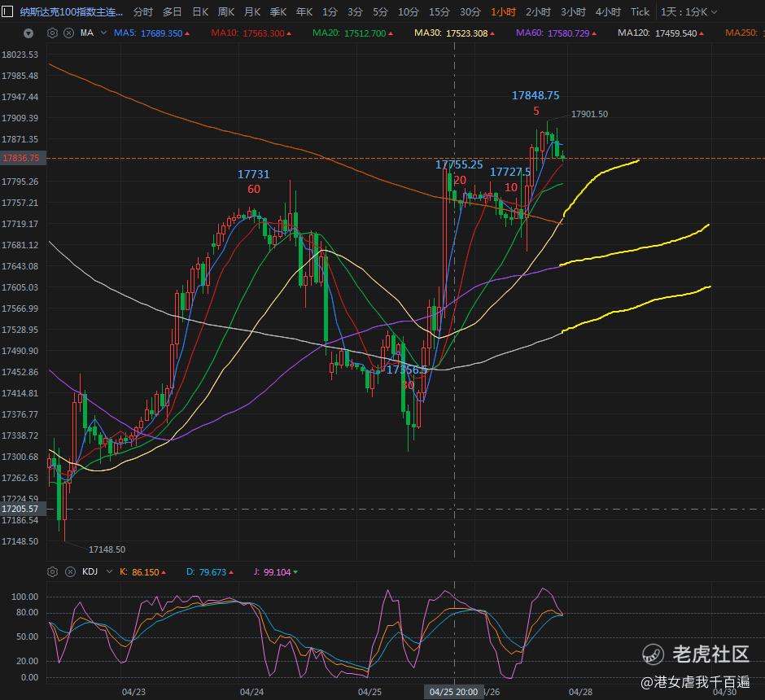Click the 04/23 date axis label

(x=133, y=692)
